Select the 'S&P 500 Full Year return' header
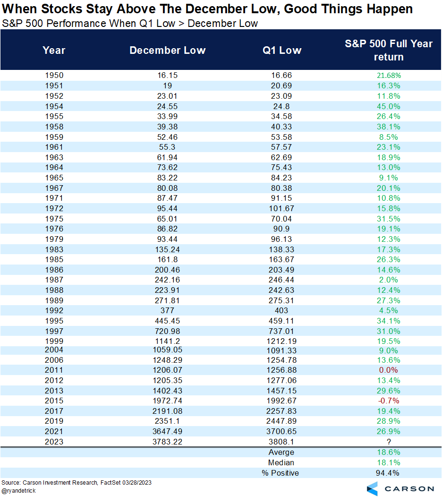This screenshot has height=504, width=442. point(389,50)
